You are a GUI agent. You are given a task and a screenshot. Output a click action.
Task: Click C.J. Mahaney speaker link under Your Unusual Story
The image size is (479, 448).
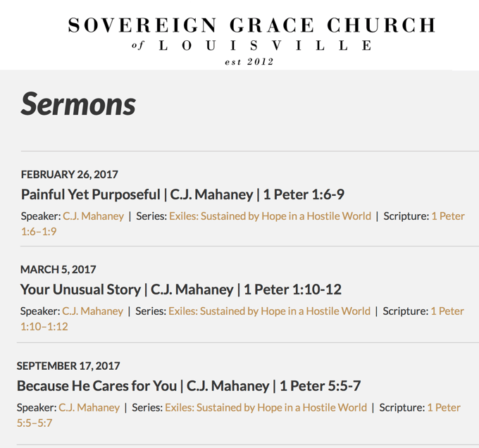click(x=93, y=311)
